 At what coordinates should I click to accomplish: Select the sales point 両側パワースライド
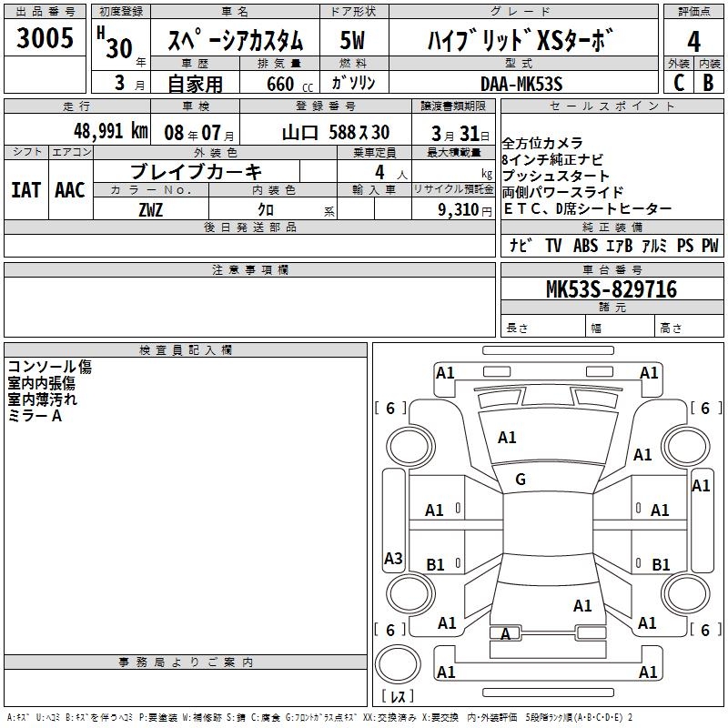562,192
